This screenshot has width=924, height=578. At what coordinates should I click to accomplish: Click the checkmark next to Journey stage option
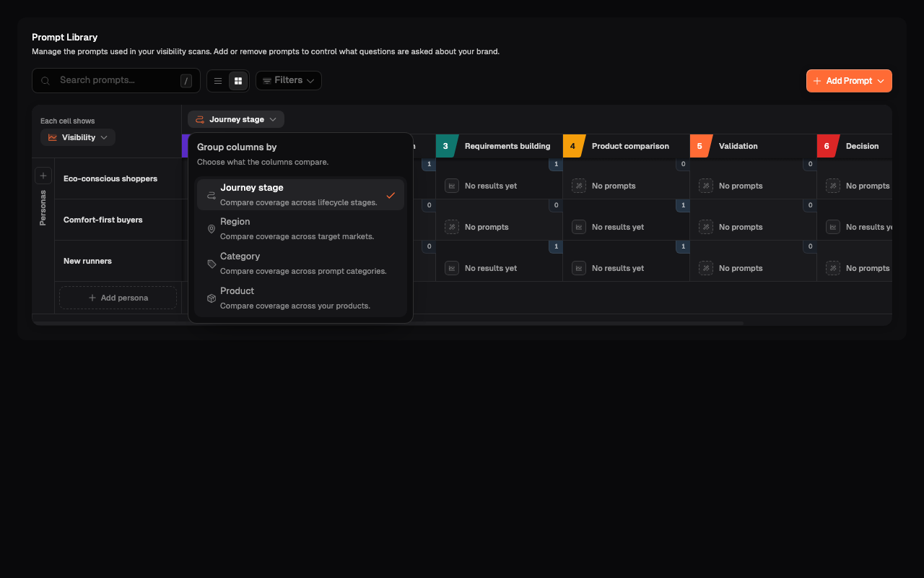tap(391, 195)
